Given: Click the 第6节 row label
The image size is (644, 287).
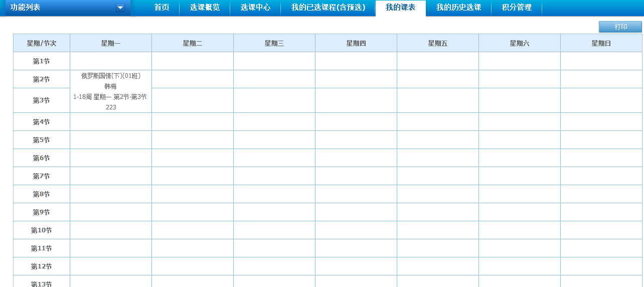Looking at the screenshot, I should [x=42, y=158].
